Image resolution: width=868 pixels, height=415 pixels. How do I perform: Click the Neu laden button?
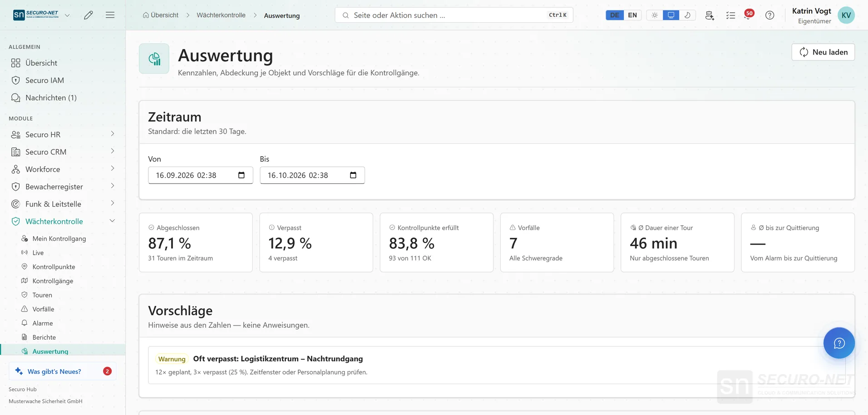click(823, 52)
